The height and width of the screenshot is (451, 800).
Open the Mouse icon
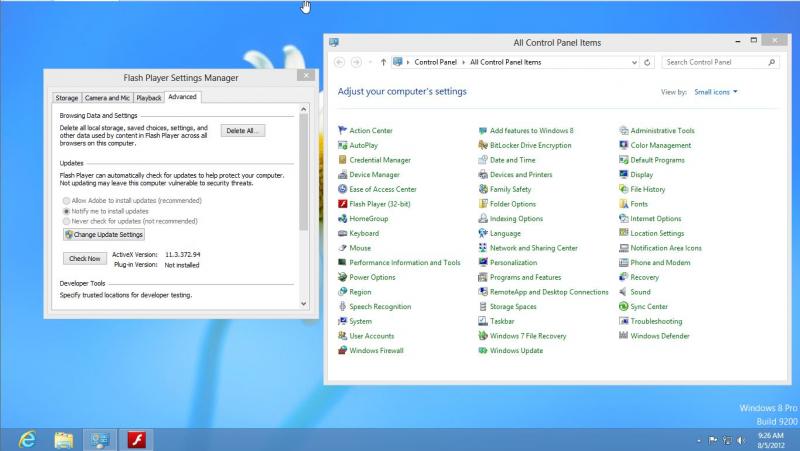coord(342,248)
